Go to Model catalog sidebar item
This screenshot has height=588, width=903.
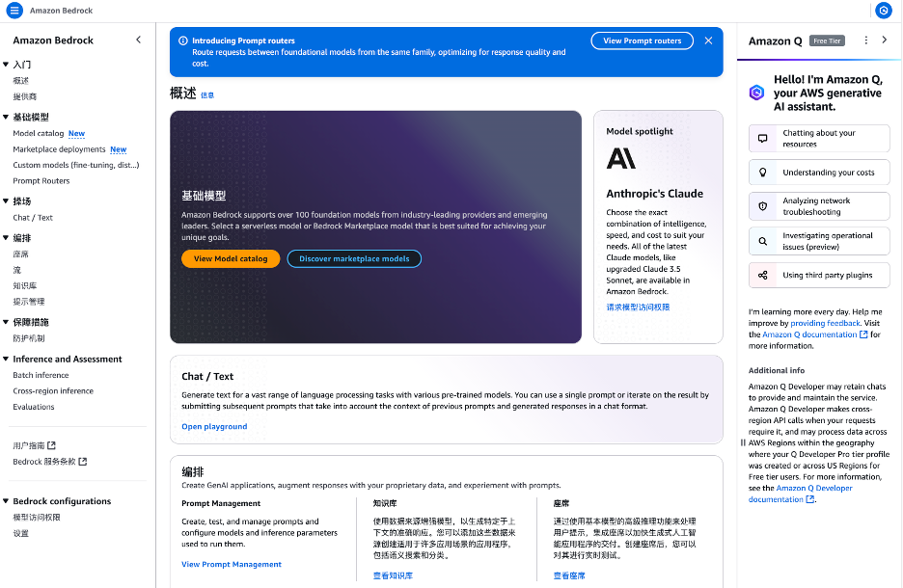pyautogui.click(x=38, y=133)
